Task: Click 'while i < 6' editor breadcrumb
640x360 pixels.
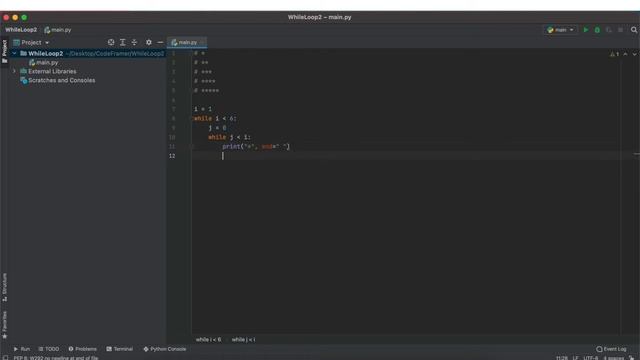Action: 208,340
